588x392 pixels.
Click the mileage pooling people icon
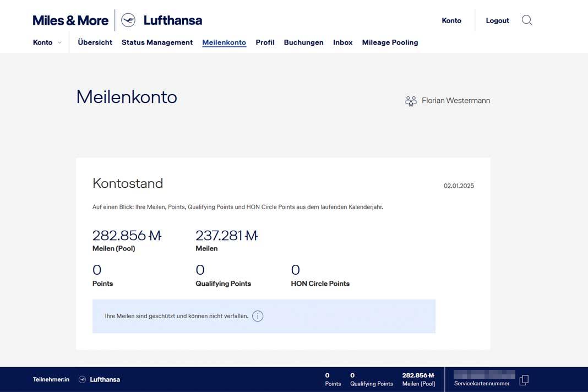[x=411, y=101]
